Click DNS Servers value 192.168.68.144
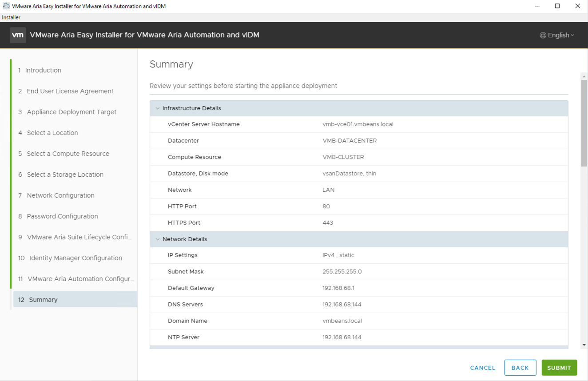 pos(342,305)
